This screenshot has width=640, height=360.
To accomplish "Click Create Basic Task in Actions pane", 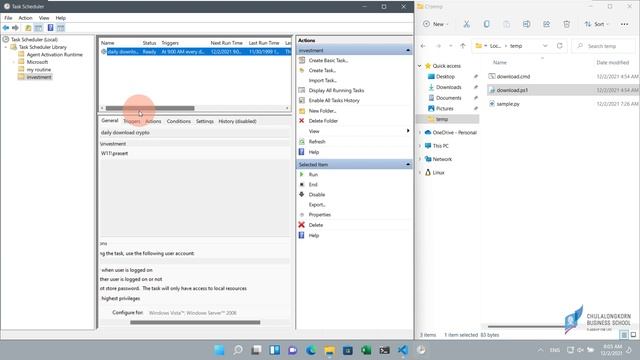I will pyautogui.click(x=328, y=60).
